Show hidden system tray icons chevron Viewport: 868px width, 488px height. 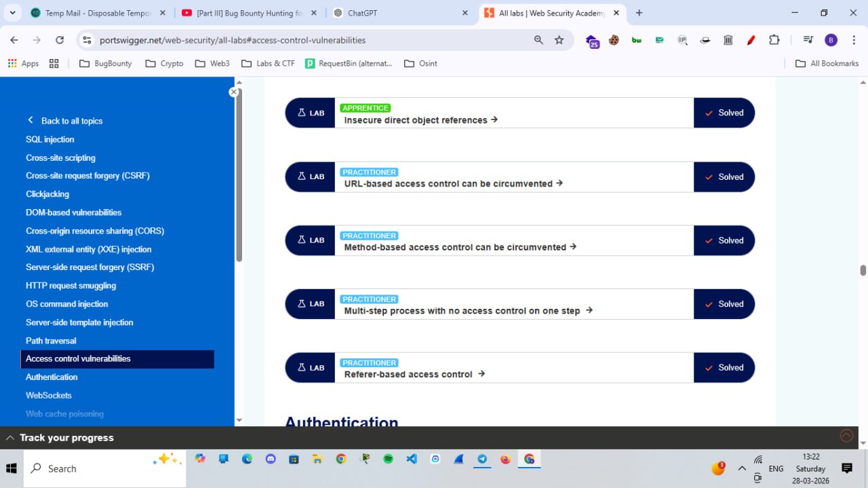742,468
